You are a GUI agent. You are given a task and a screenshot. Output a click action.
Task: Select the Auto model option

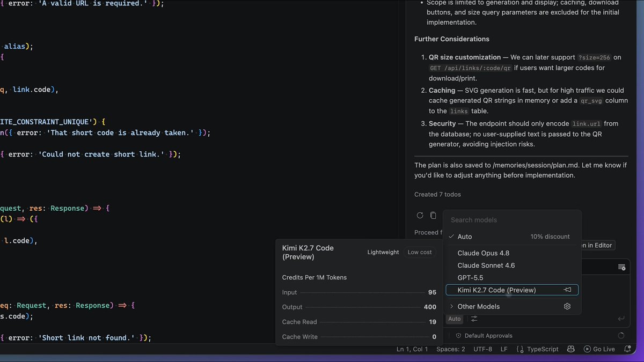[x=512, y=237]
